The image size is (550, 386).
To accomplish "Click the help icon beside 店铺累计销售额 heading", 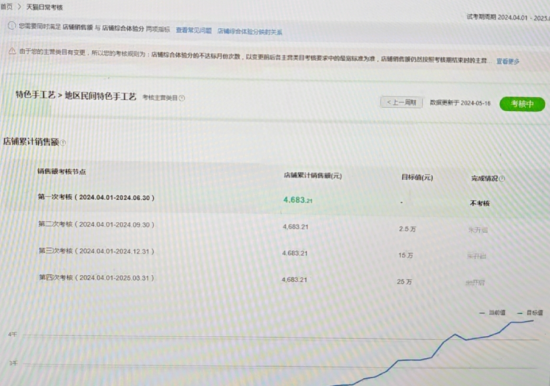I will (x=63, y=142).
